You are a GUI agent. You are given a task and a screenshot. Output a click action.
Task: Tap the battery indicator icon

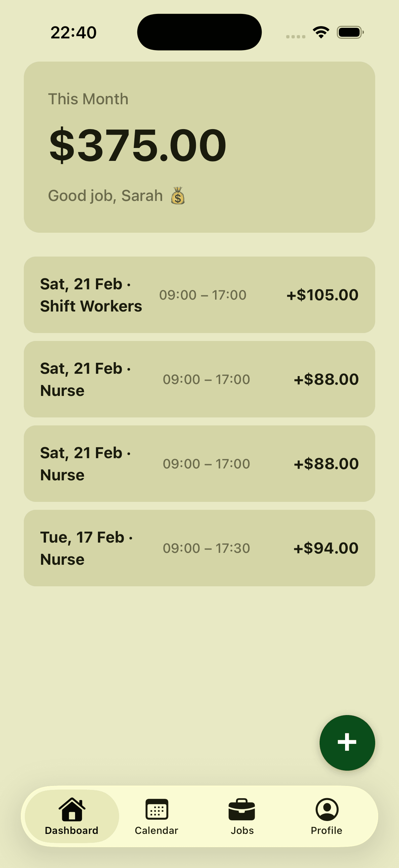coord(350,32)
